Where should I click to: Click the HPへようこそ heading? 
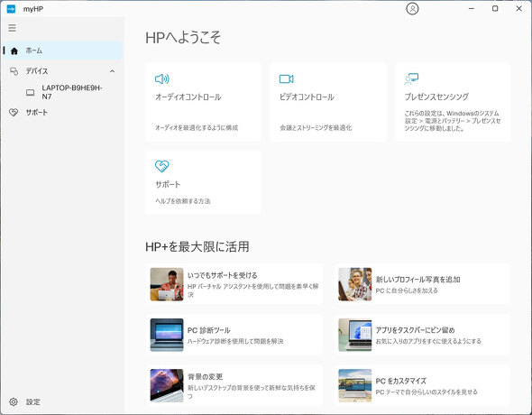[x=183, y=37]
